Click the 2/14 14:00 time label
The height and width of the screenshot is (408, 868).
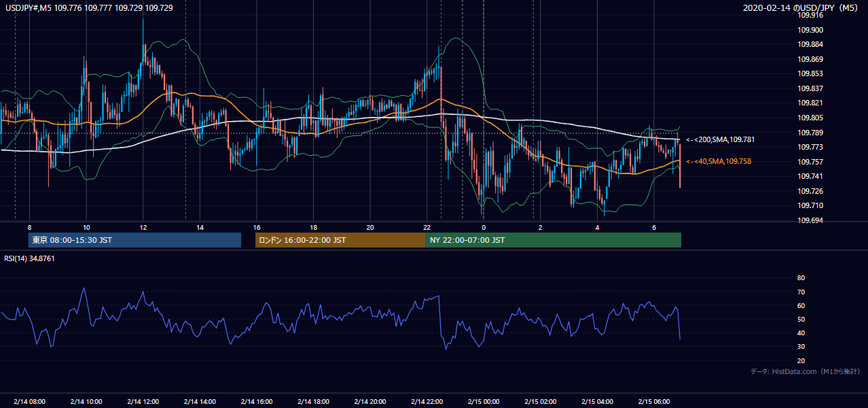199,402
